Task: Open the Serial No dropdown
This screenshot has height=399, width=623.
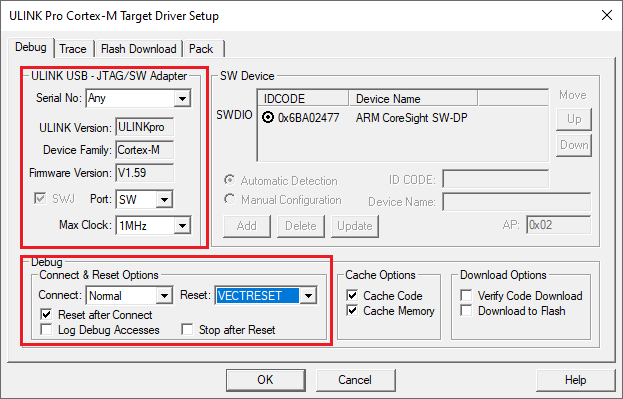Action: (182, 99)
